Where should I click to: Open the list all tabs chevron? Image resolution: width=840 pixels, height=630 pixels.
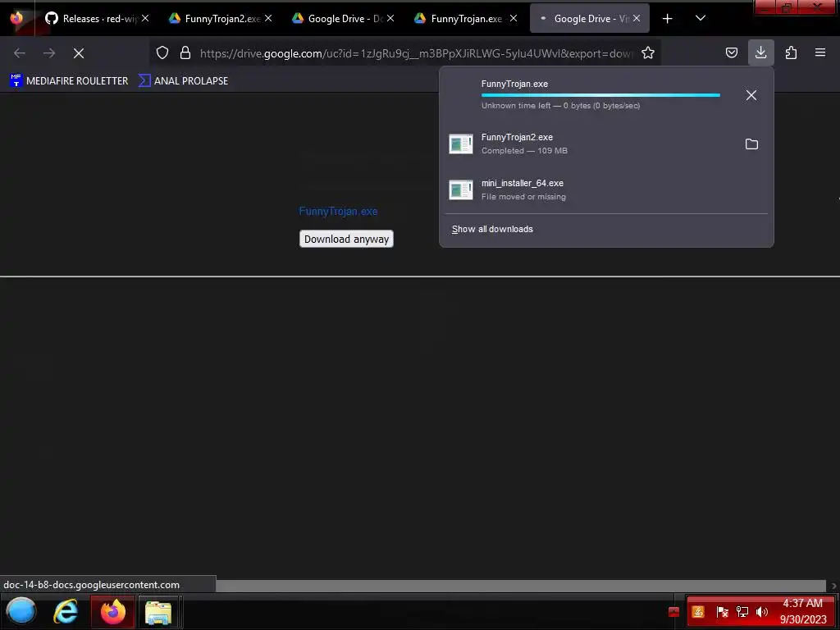701,18
